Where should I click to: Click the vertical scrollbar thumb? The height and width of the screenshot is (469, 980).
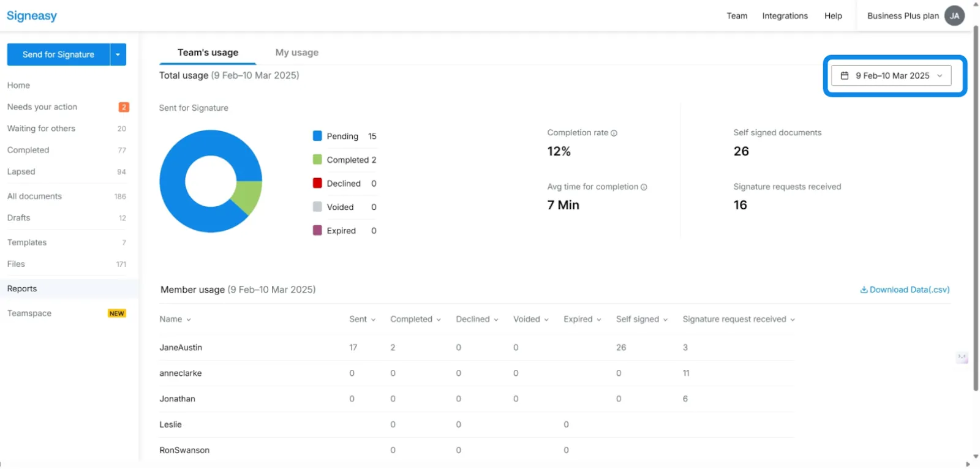point(976,208)
